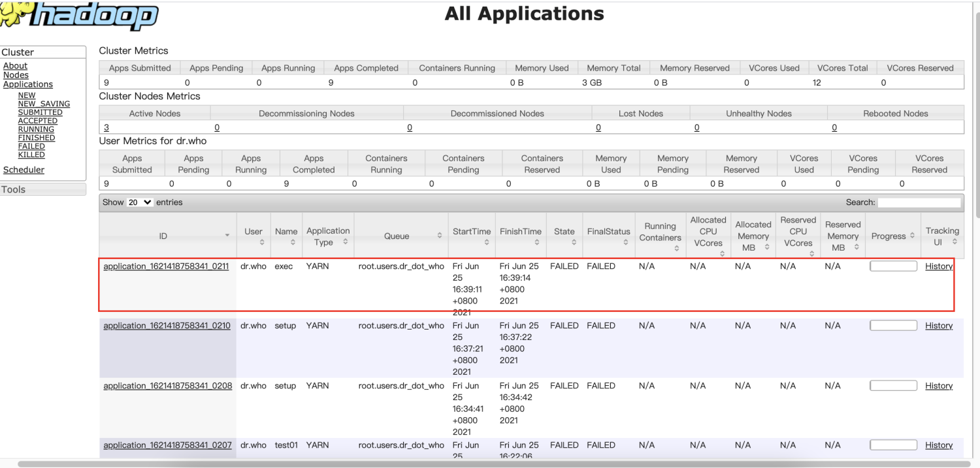Open the Scheduler page
The image size is (980, 468).
coord(24,170)
